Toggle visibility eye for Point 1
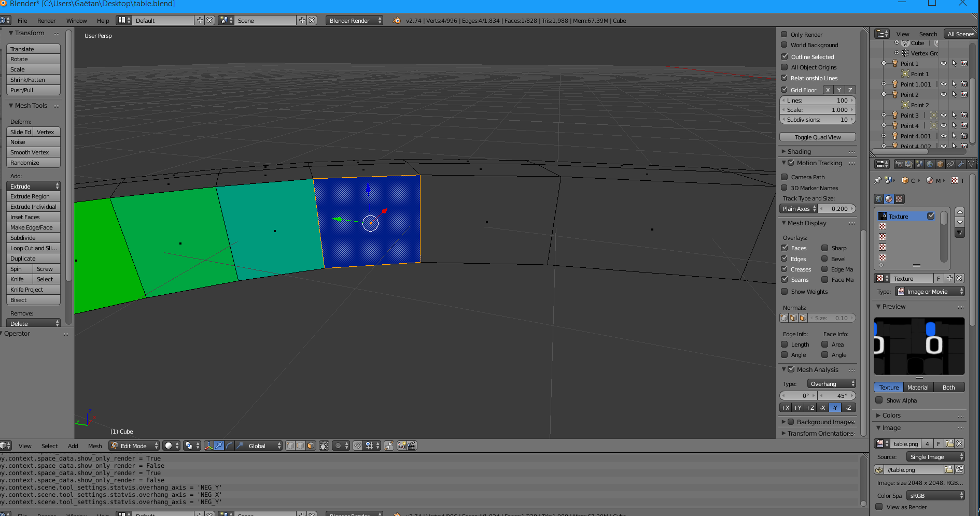This screenshot has width=980, height=516. [944, 64]
